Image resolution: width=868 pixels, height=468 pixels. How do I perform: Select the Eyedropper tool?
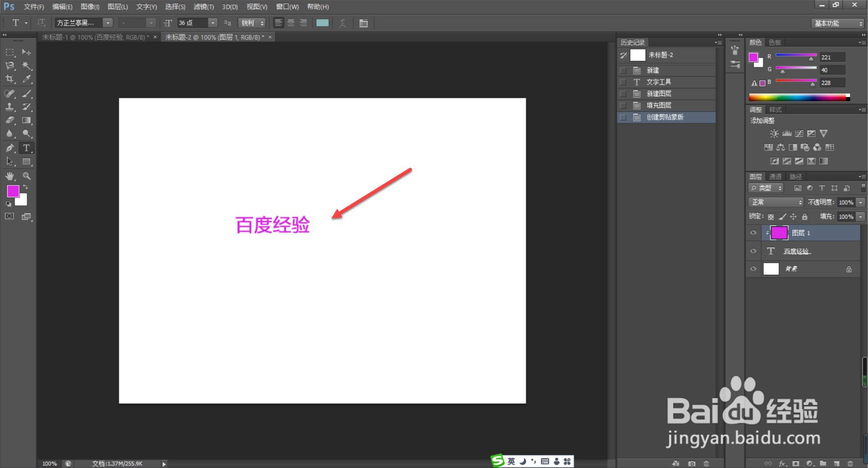coord(26,79)
